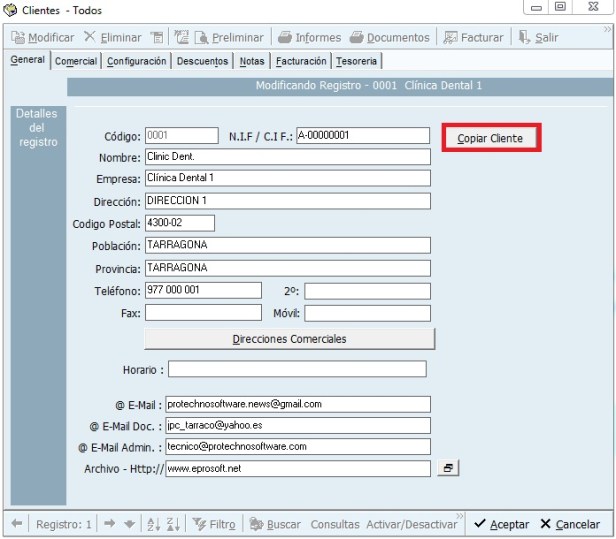Click the Facturar toolbar button

tap(473, 38)
